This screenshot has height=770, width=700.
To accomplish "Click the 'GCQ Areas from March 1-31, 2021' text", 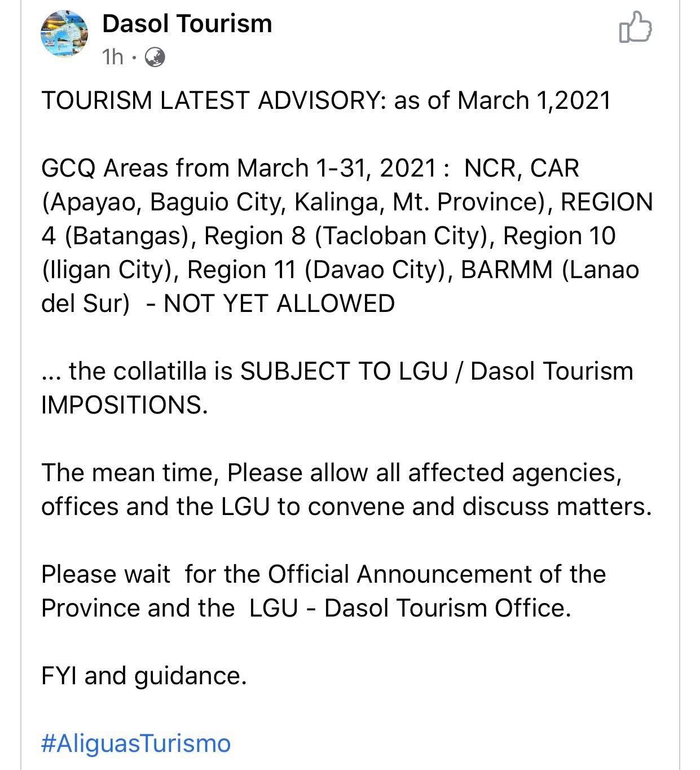I will [x=239, y=168].
